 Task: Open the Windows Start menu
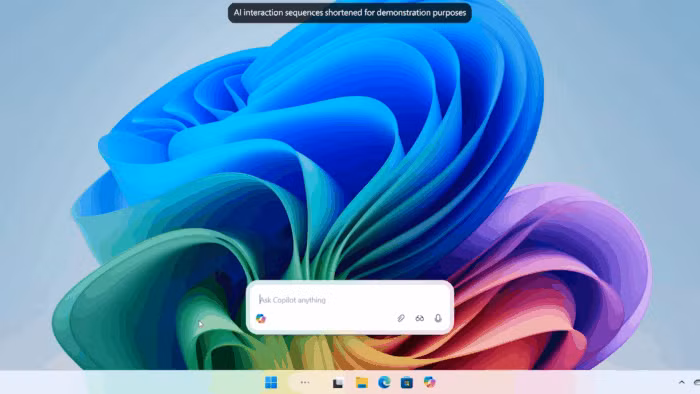(x=271, y=382)
